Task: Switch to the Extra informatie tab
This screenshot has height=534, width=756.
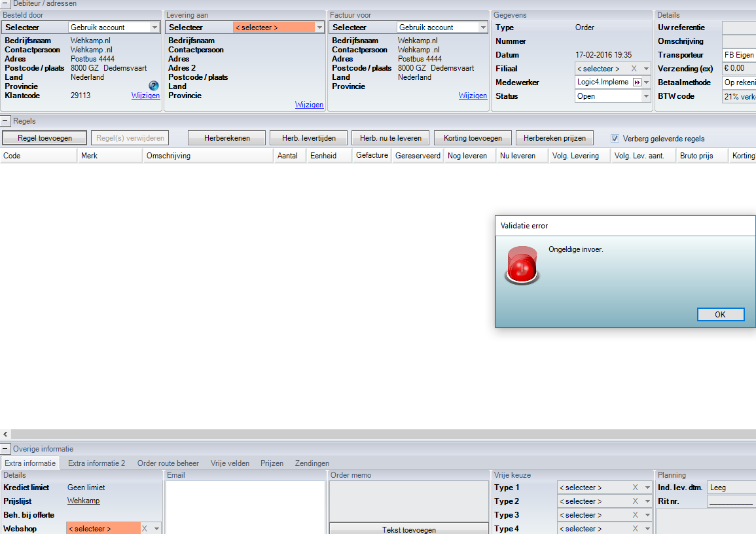Action: (30, 463)
